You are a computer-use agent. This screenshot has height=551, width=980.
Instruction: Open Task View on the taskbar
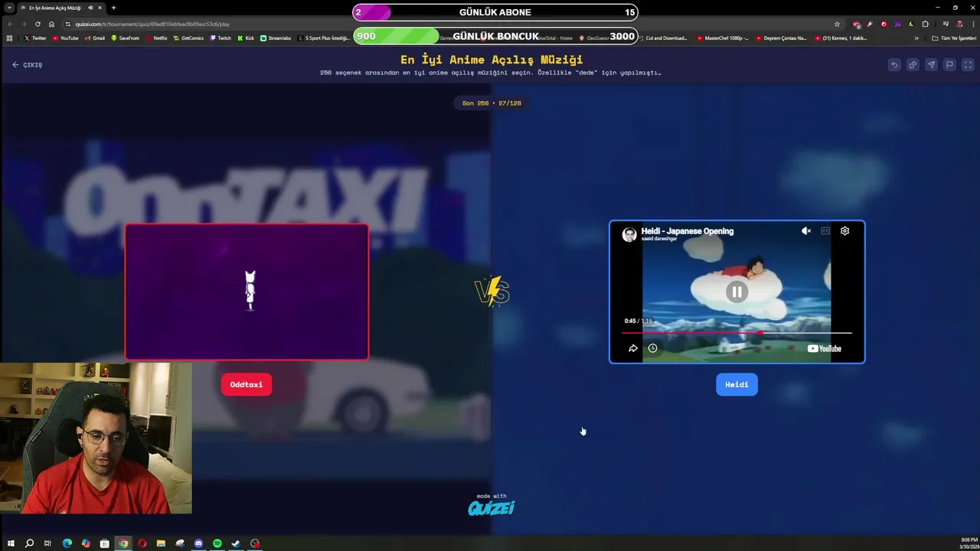[47, 543]
